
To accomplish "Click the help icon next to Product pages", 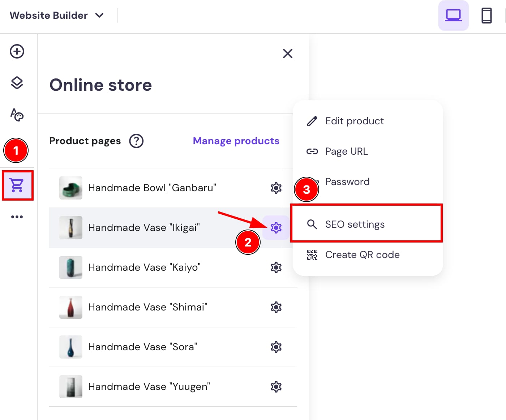I will pos(136,141).
